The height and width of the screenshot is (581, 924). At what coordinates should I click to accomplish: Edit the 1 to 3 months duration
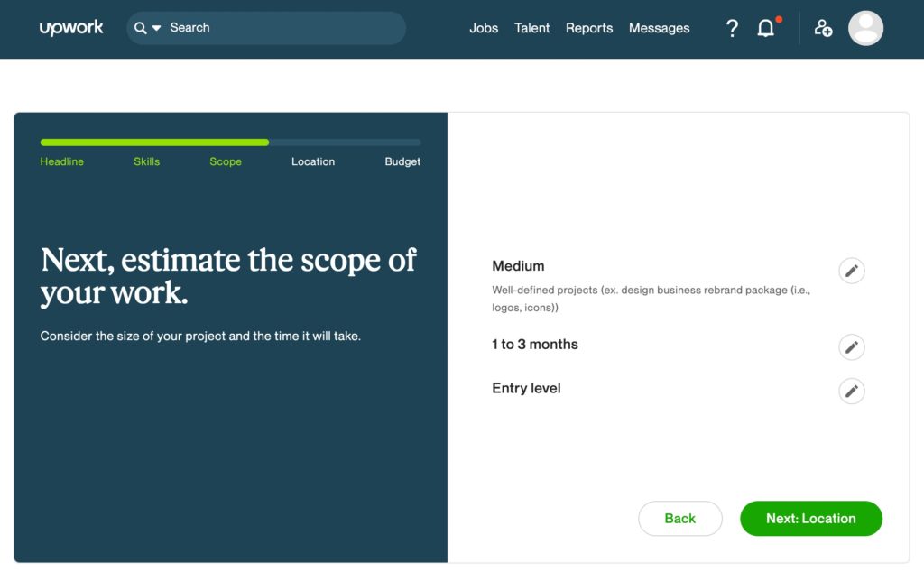click(851, 347)
